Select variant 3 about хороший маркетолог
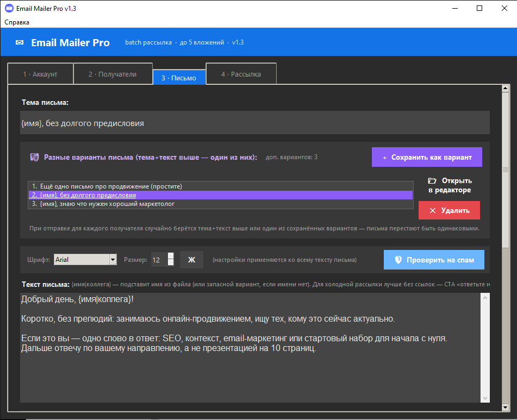Screen dimensions: 517x420 point(221,204)
